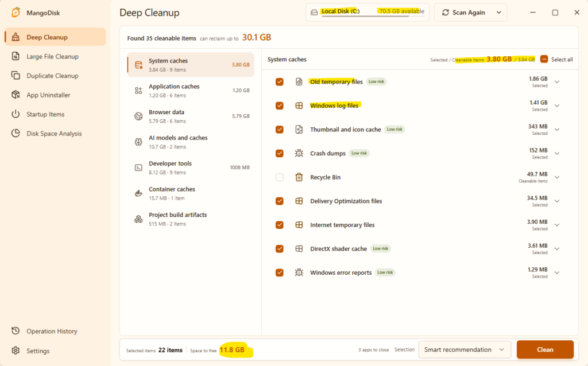Image resolution: width=588 pixels, height=366 pixels.
Task: Click the Old temporary files document icon
Action: point(299,81)
